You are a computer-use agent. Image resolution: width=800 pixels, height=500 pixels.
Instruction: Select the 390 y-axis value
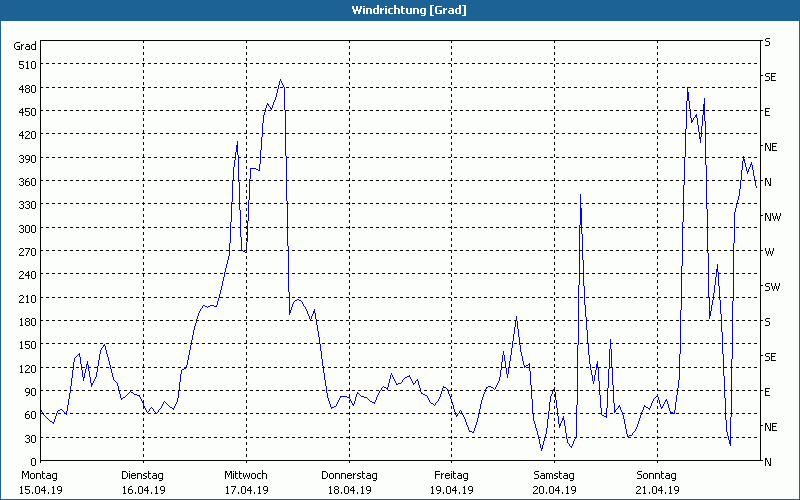(x=28, y=158)
